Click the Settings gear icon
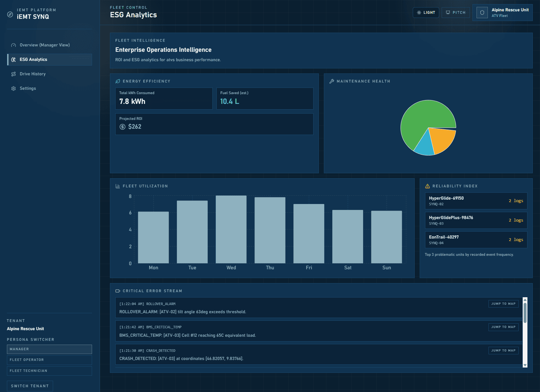The width and height of the screenshot is (540, 392). [x=14, y=89]
